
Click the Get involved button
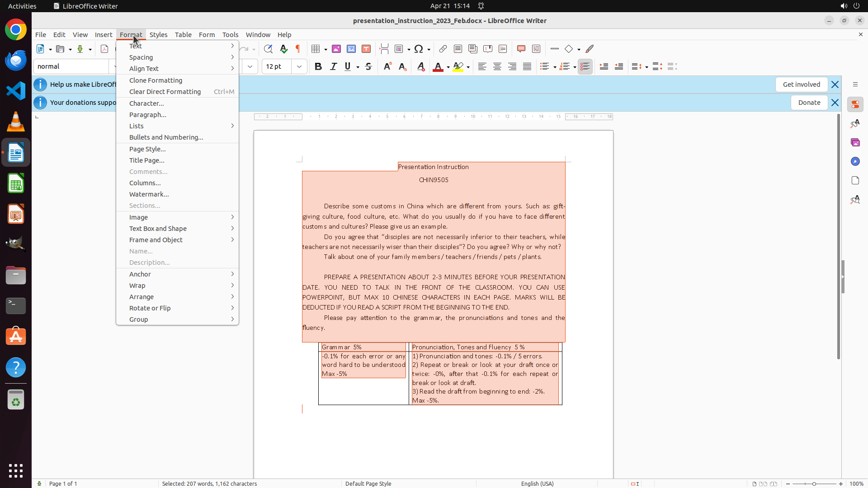pyautogui.click(x=801, y=84)
